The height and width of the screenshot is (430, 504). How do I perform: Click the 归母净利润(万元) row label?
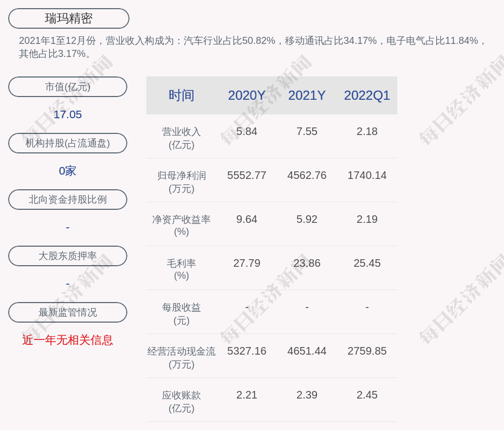point(182,182)
